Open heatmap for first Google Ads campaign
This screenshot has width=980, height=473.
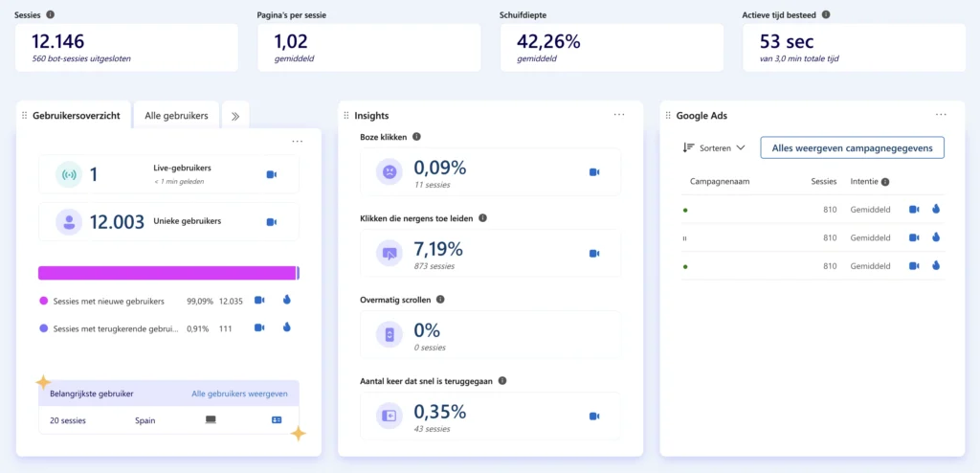pyautogui.click(x=936, y=209)
